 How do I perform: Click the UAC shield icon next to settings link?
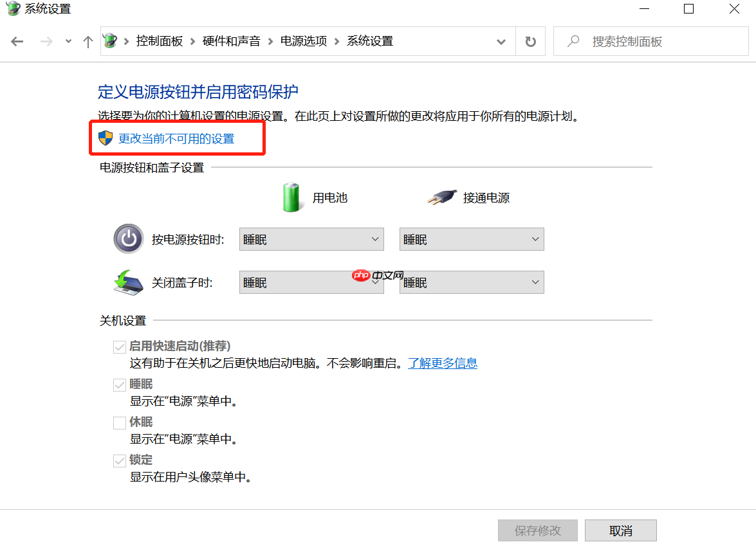click(x=105, y=138)
